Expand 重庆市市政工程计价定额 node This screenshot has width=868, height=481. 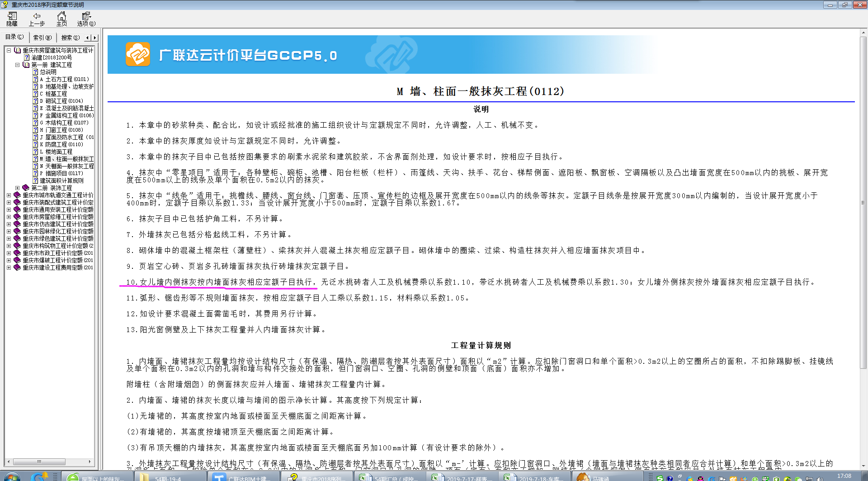coord(9,253)
